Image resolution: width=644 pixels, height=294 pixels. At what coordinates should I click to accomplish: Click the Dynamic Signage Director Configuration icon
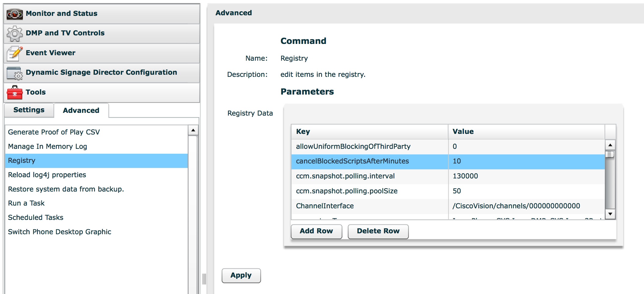[x=15, y=73]
